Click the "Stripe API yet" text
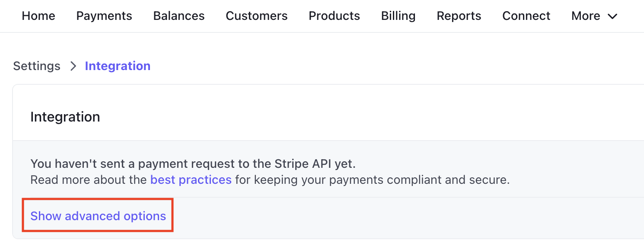This screenshot has width=644, height=250. point(318,164)
